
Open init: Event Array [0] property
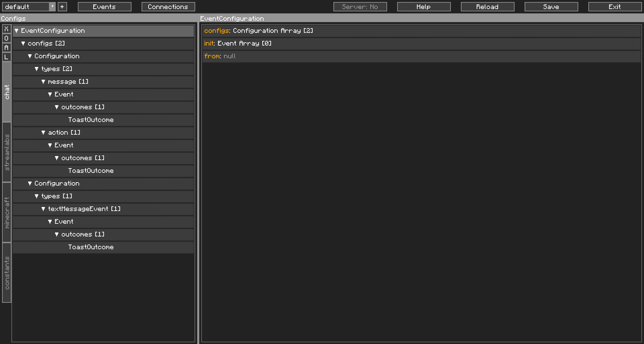click(422, 44)
